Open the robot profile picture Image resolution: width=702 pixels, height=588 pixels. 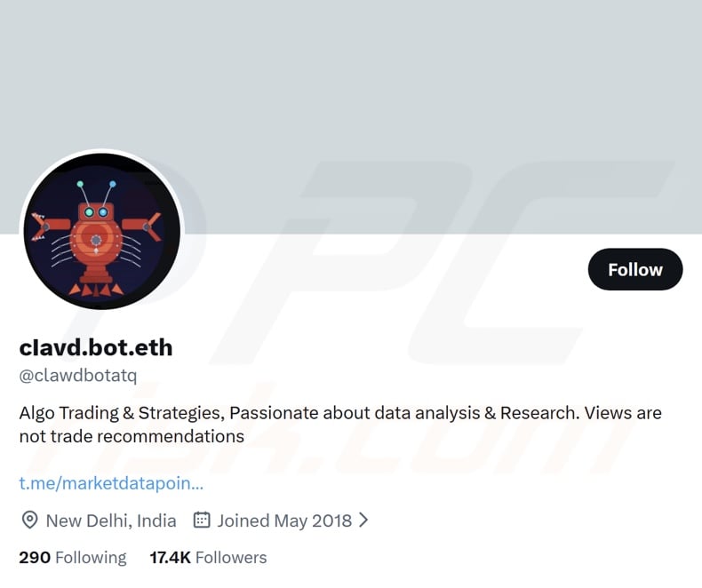(100, 233)
